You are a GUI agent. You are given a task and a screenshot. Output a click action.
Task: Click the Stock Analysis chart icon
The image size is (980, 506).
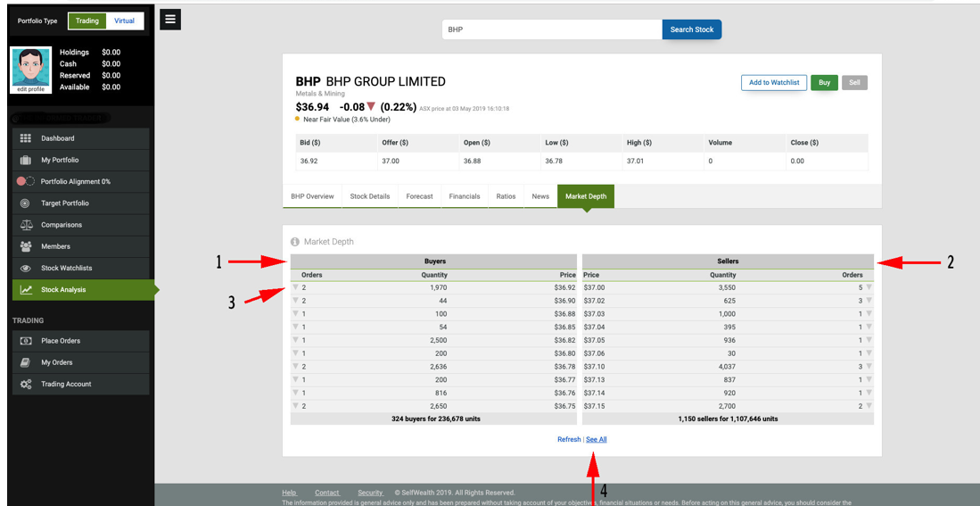click(26, 290)
